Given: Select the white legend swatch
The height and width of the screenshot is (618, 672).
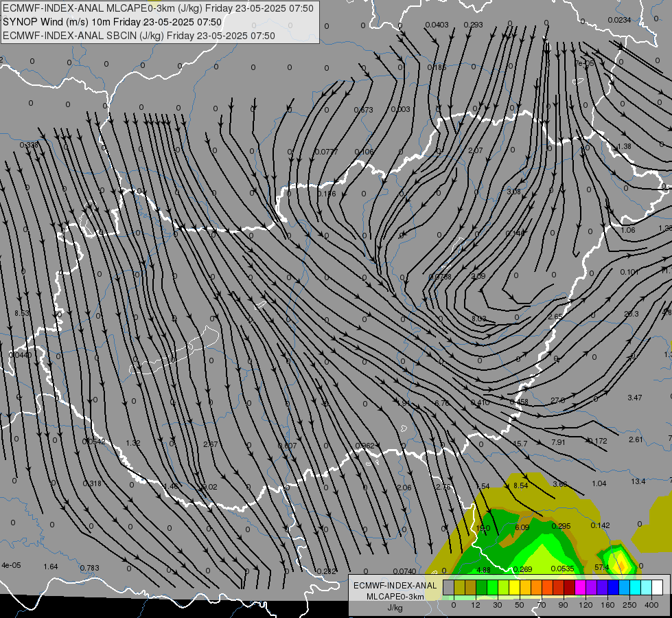Looking at the screenshot, I should [x=658, y=588].
